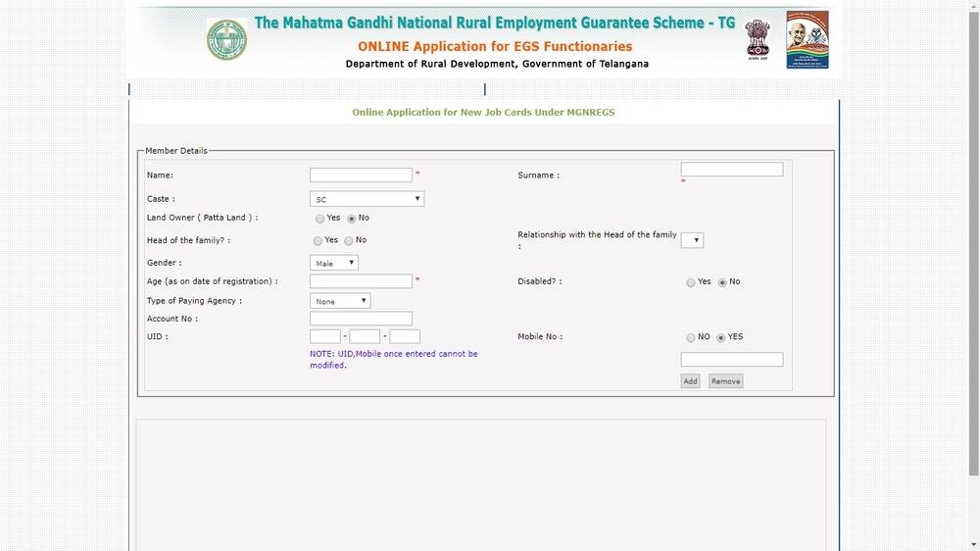
Task: Click the first UID segment box
Action: pyautogui.click(x=324, y=336)
